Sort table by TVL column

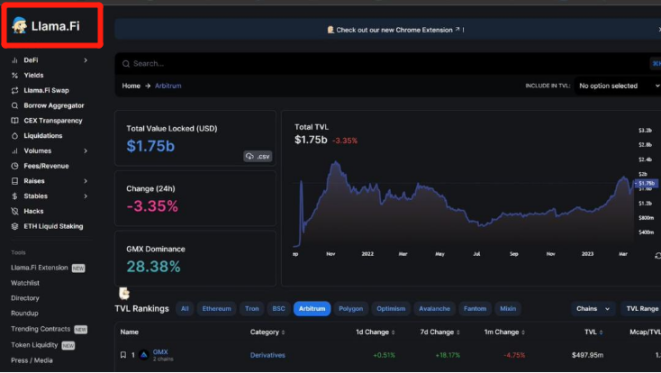point(594,333)
